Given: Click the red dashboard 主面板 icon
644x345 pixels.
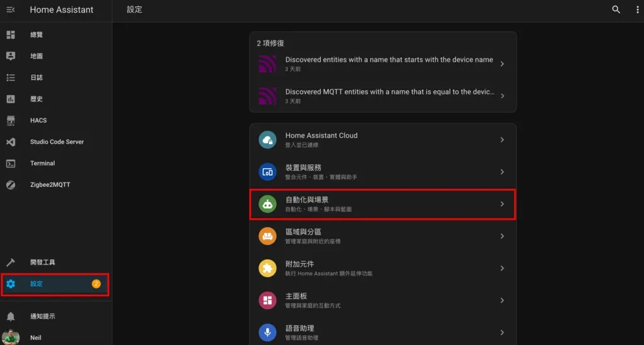Looking at the screenshot, I should [267, 300].
